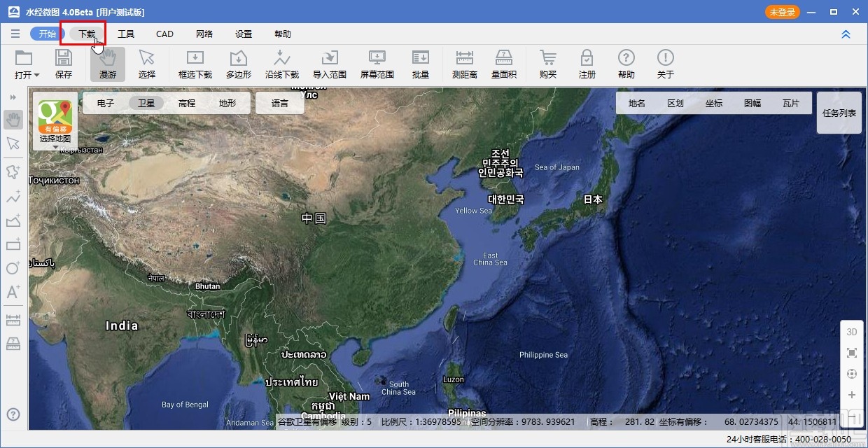This screenshot has width=868, height=448.
Task: Switch to the CAD tab
Action: (x=164, y=34)
